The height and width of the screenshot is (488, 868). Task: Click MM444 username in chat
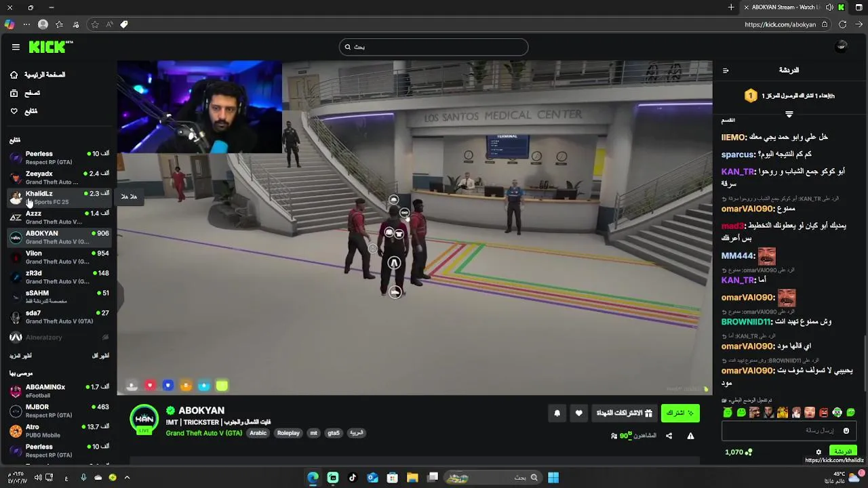738,256
